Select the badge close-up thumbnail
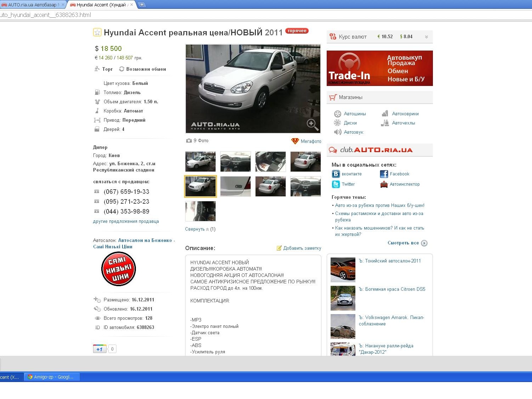 coord(235,186)
